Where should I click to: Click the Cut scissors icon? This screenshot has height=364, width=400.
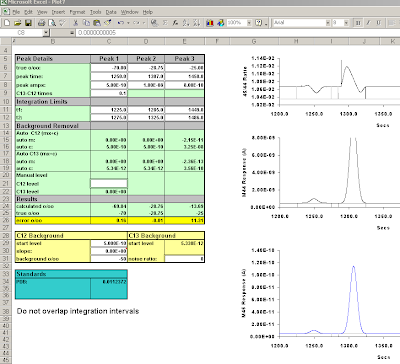tap(76, 23)
